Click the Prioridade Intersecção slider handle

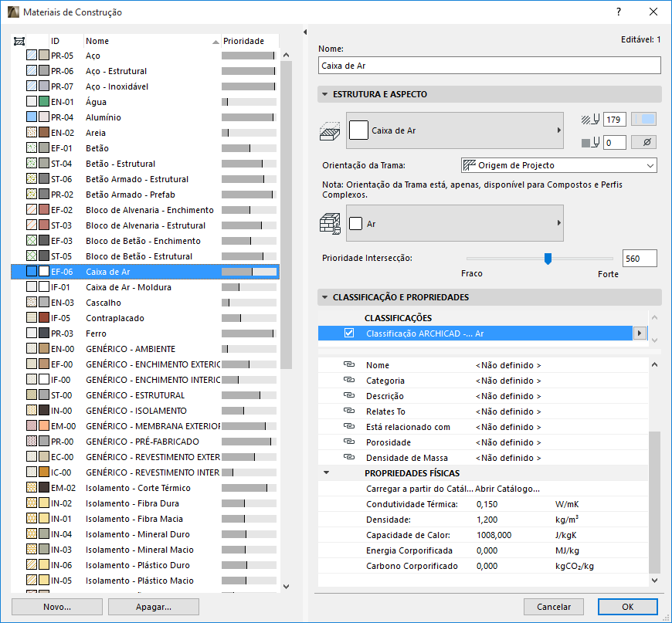548,259
